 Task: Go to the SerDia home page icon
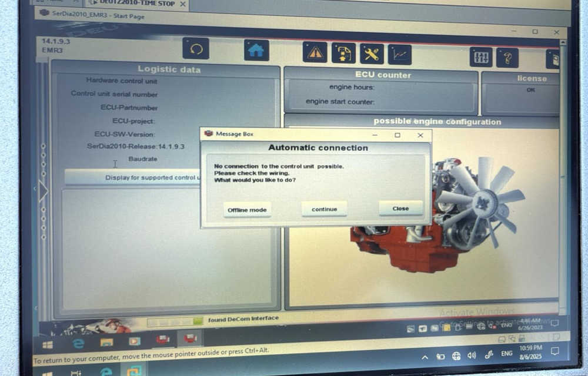256,50
